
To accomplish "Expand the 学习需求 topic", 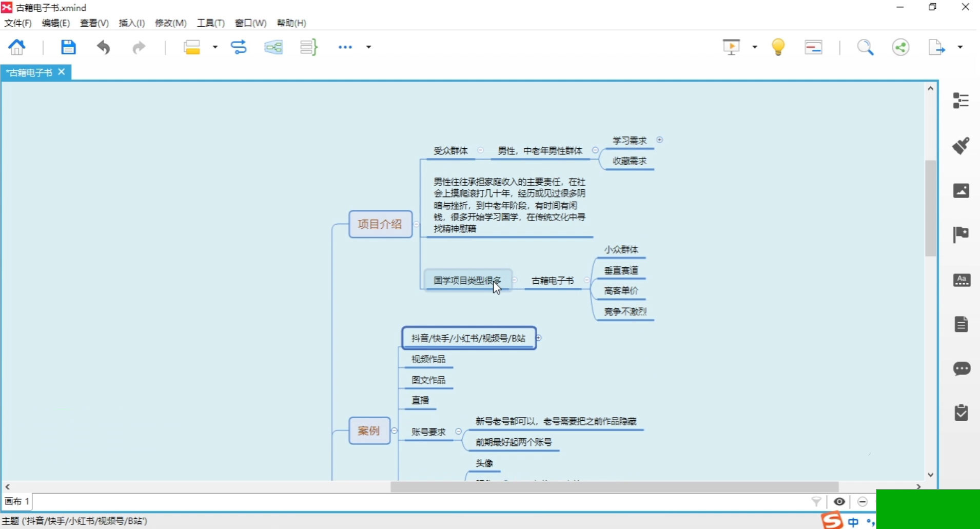I will pos(660,140).
